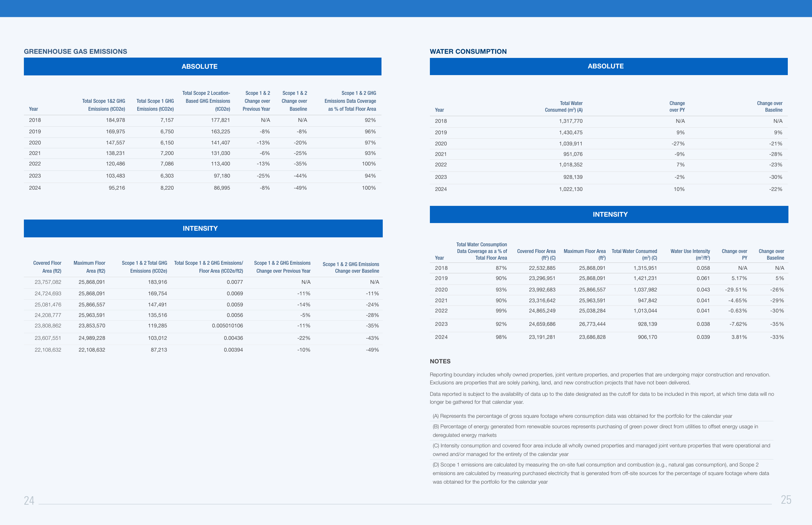Click the Total Scope 1&2 GHG Emissions column header

(x=103, y=105)
